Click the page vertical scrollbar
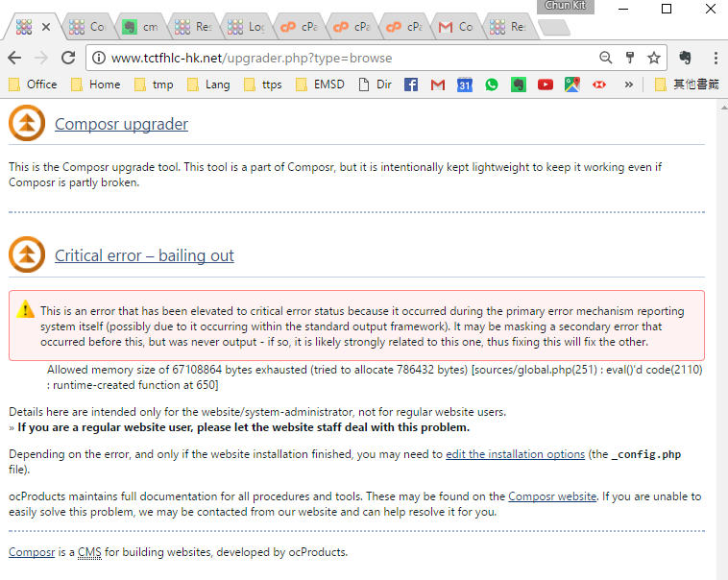Viewport: 728px width, 580px height. pos(720,336)
